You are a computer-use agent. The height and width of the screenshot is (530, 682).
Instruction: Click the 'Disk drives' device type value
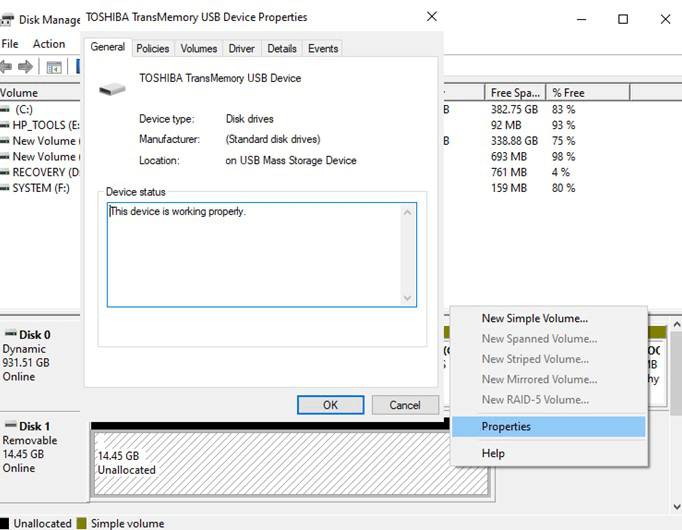point(249,119)
